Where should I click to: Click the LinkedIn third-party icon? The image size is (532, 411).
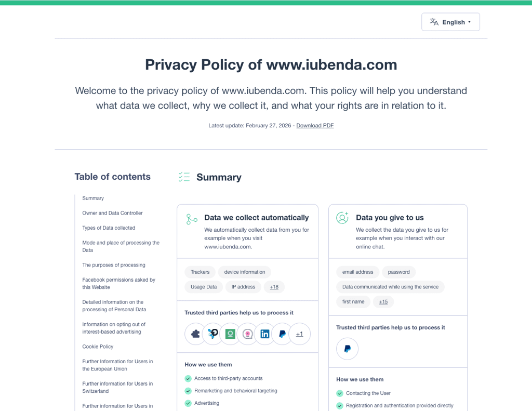pyautogui.click(x=264, y=334)
